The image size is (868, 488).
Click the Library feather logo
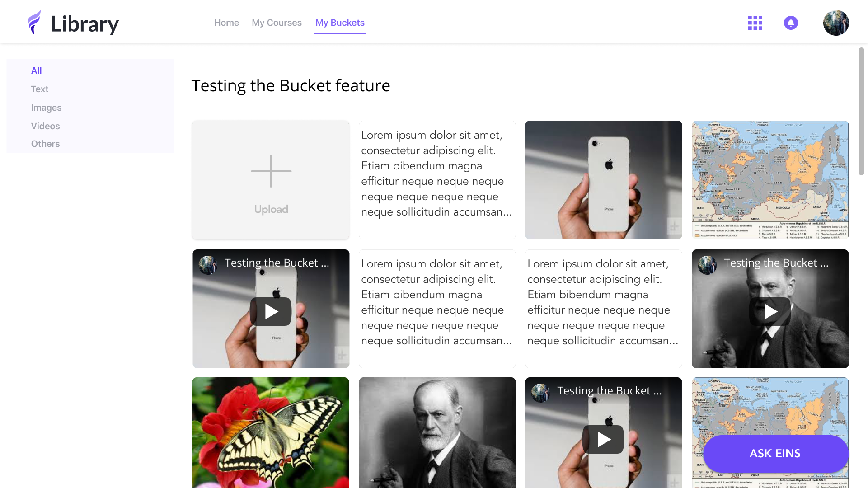coord(34,23)
